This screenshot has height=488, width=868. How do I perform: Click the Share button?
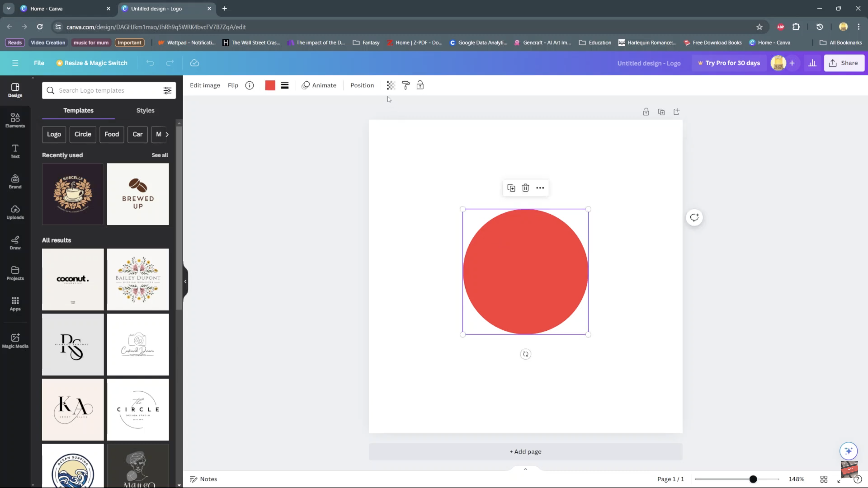[x=844, y=63]
